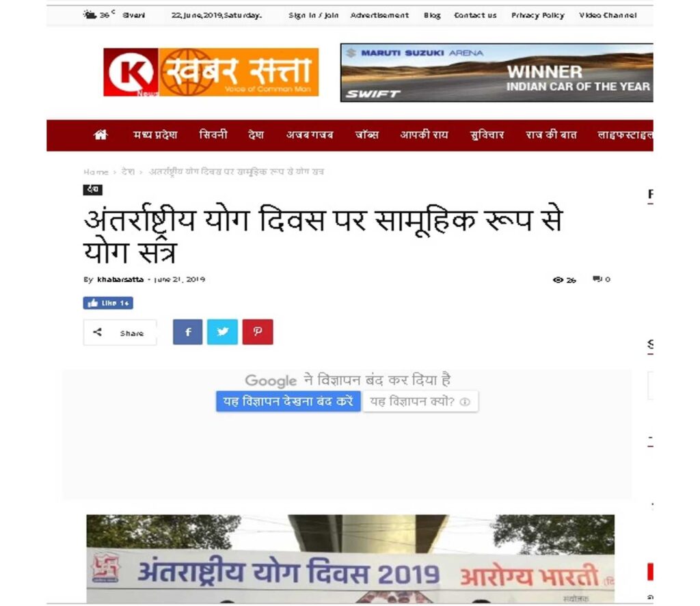The height and width of the screenshot is (606, 700).
Task: Click the Facebook Like thumbs-up button
Action: 108,303
